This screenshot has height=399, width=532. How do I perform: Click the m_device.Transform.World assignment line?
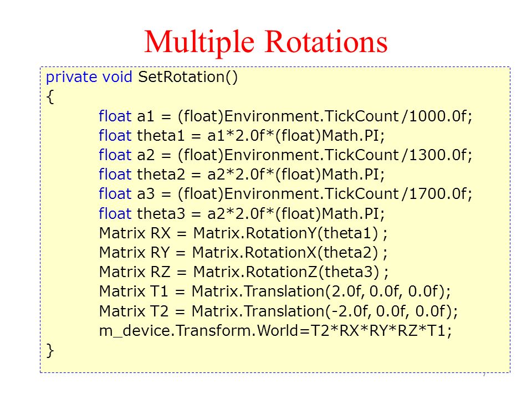click(x=275, y=330)
